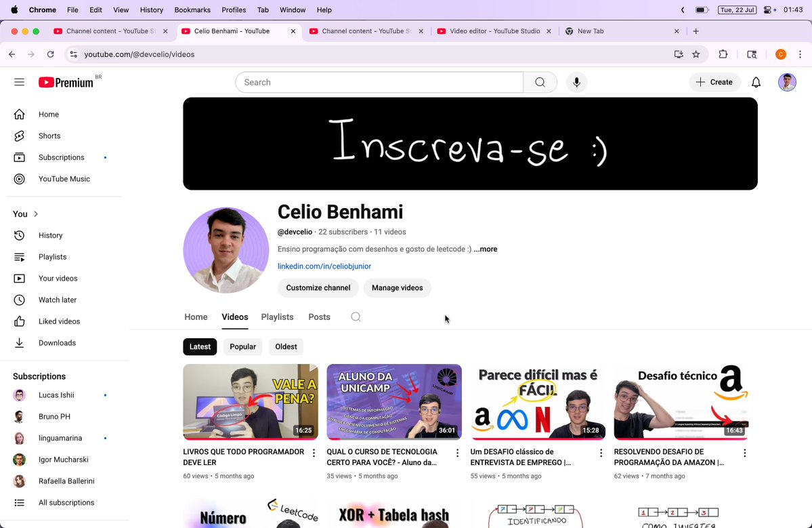Open the account avatar menu
Viewport: 812px width, 528px height.
pyautogui.click(x=787, y=83)
